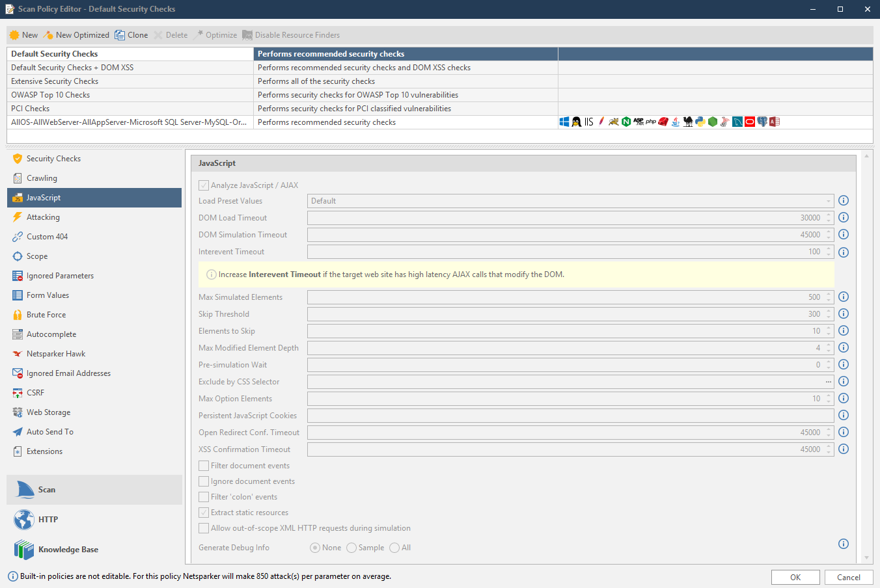
Task: Show info for DOM Load Timeout
Action: [x=844, y=217]
